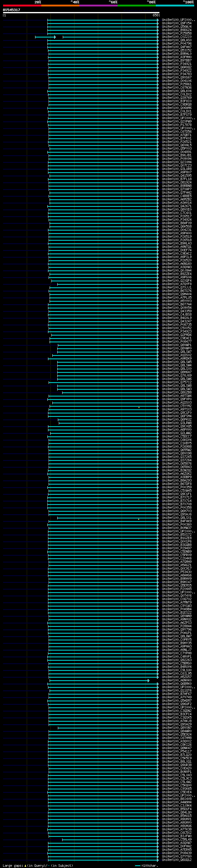
Task: Select label UniRef100_Q9XG67
Action: pos(176,78)
